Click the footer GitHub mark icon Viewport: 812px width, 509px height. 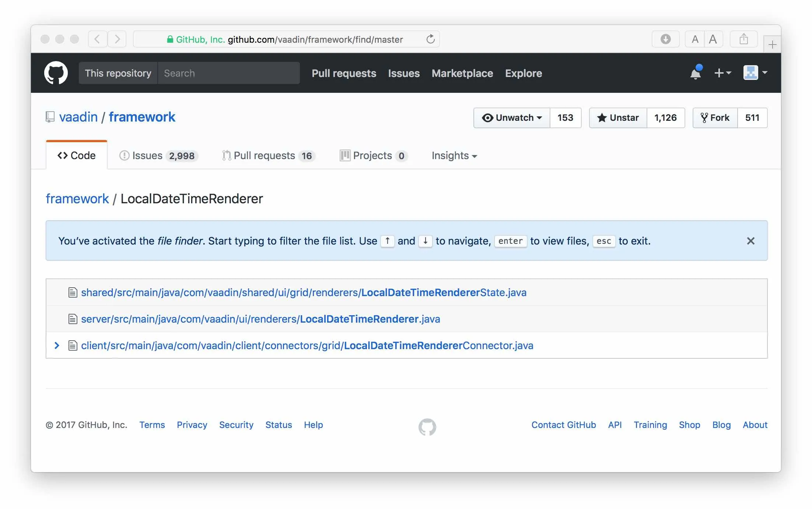427,427
